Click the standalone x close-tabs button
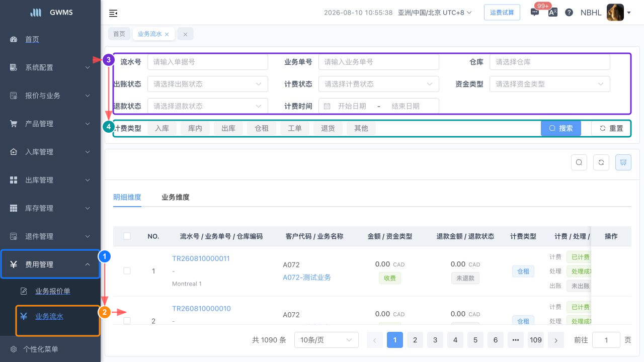This screenshot has height=362, width=644. click(185, 34)
